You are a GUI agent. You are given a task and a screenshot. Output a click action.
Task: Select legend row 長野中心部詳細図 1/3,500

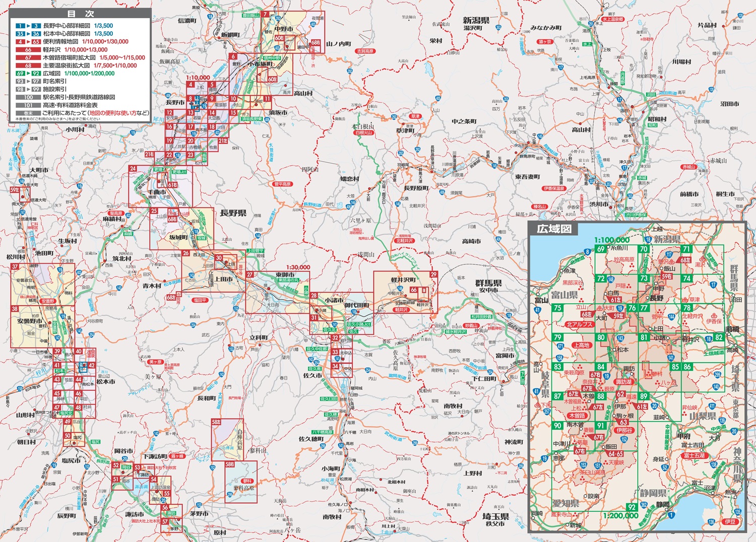click(64, 26)
